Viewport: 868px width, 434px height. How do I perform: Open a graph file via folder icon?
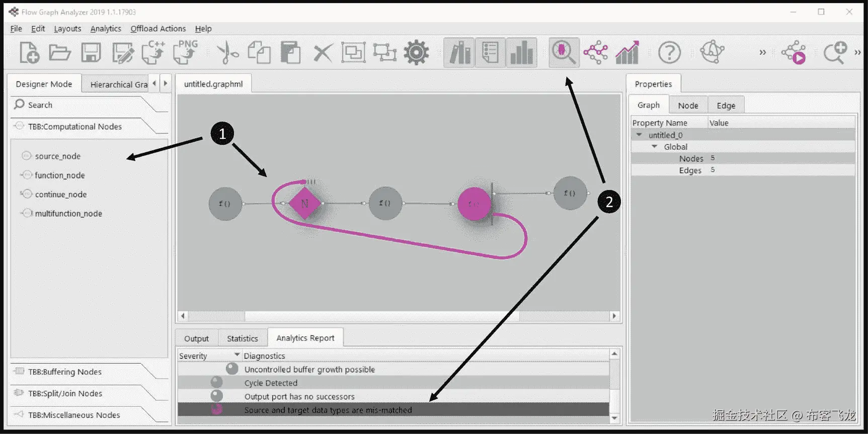click(60, 53)
